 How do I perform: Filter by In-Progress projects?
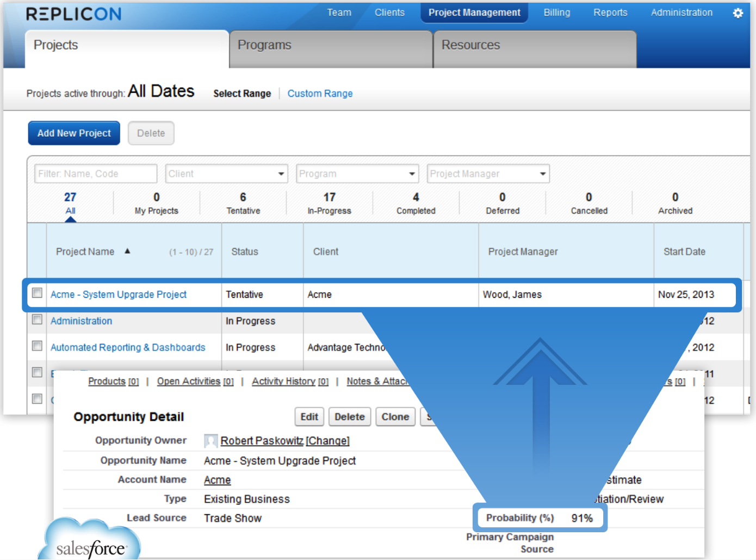coord(330,204)
